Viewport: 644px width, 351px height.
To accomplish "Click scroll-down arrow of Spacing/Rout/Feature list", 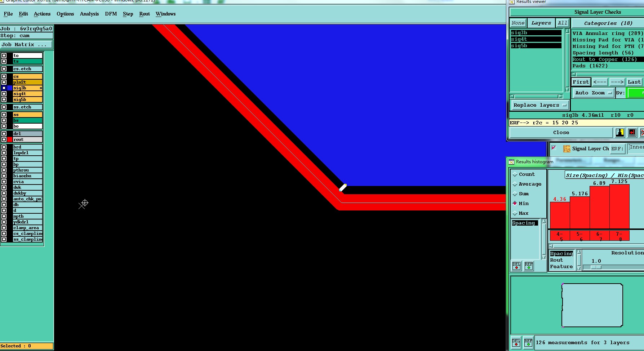I will (x=579, y=268).
